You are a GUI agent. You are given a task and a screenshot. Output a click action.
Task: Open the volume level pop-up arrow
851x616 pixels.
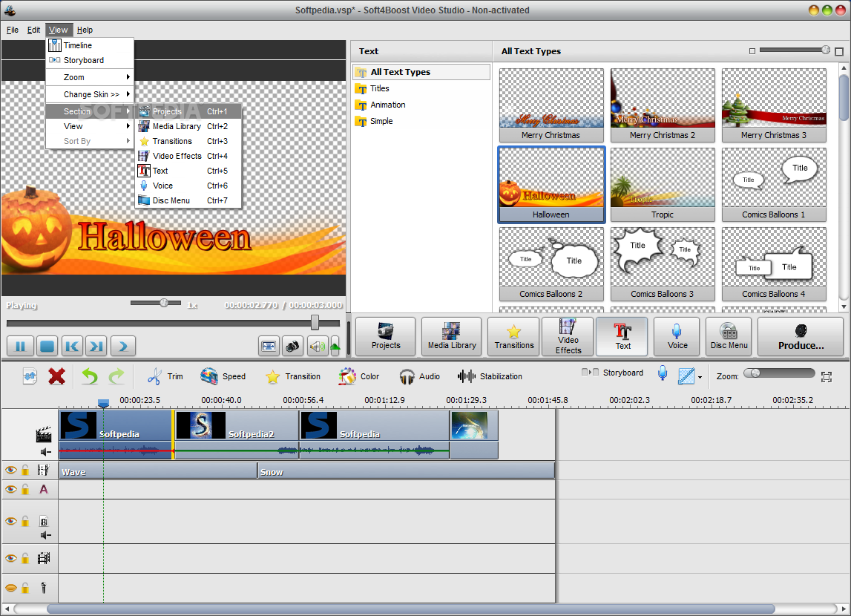click(x=335, y=346)
